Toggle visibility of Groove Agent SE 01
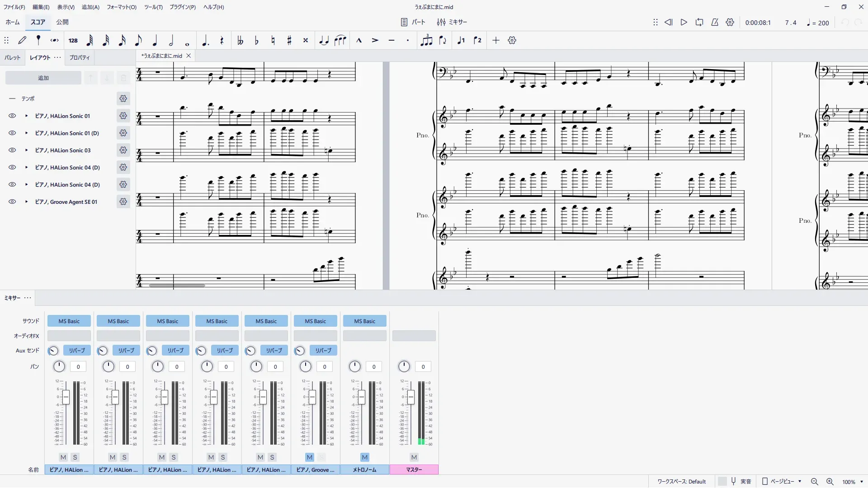 pos(12,202)
